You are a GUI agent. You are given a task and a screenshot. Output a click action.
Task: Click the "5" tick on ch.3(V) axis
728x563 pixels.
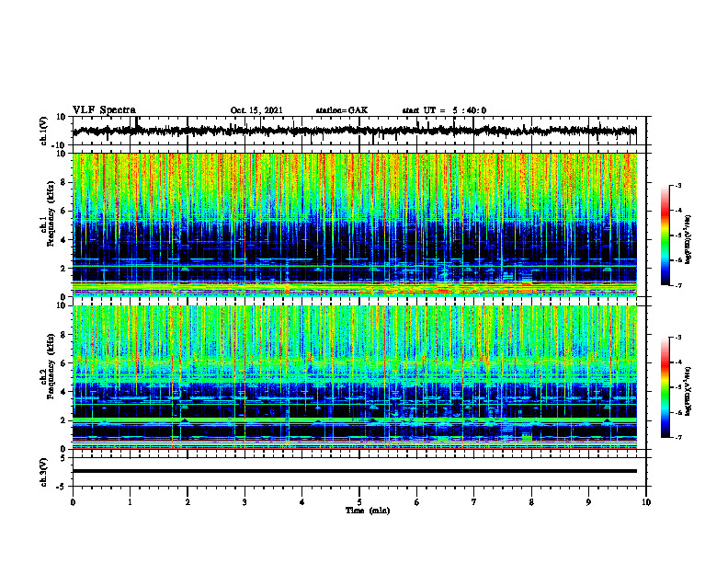coord(64,458)
